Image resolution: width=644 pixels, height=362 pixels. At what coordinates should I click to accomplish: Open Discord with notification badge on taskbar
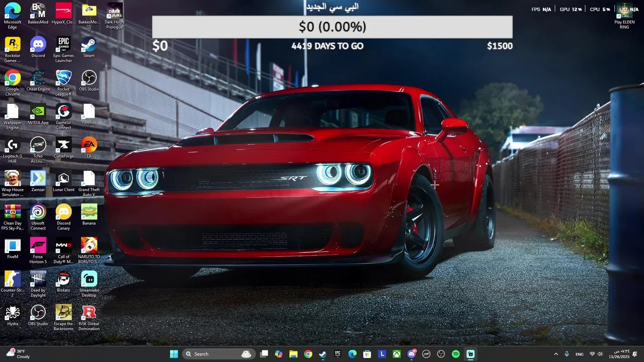pyautogui.click(x=412, y=354)
